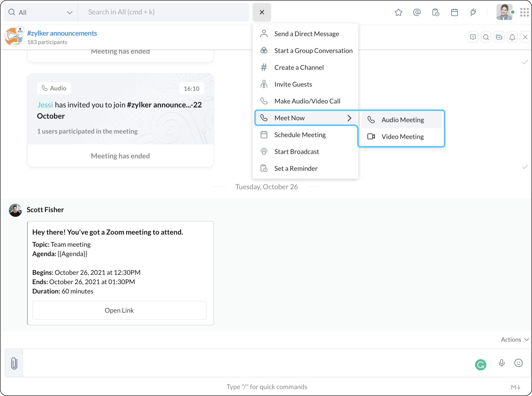Click the integrations plug icon
Viewport: 532px width, 396px height.
click(x=473, y=12)
